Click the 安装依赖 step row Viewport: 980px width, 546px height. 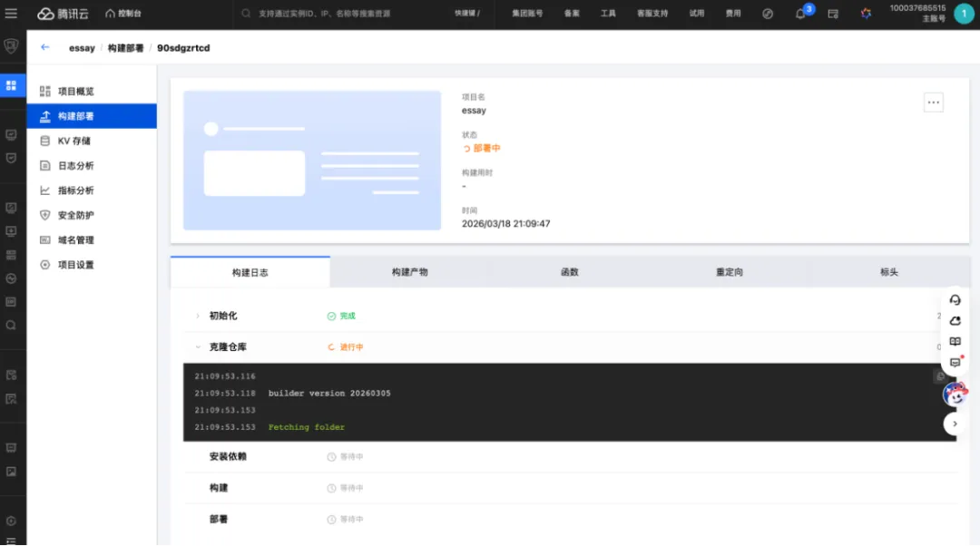(570, 457)
